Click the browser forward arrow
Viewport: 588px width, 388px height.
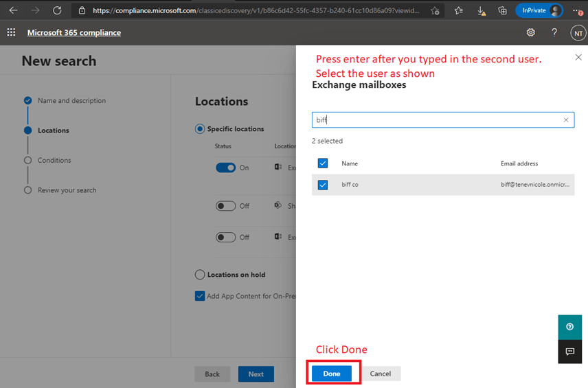tap(35, 10)
